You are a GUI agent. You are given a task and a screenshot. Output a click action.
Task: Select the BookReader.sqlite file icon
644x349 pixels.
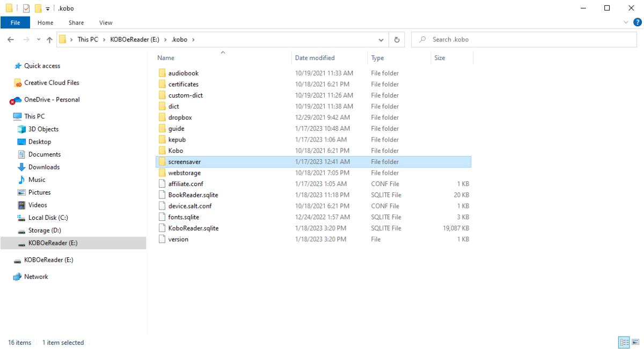(x=163, y=195)
